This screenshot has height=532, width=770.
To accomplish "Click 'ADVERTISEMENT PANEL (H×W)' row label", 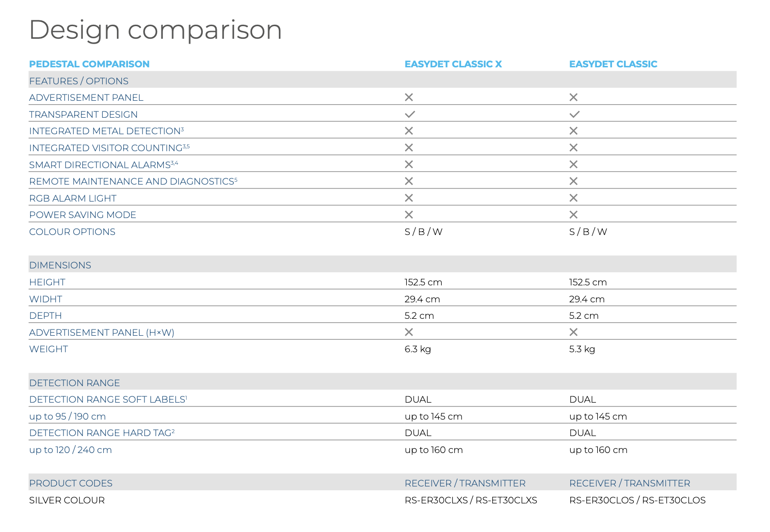I will coord(102,332).
